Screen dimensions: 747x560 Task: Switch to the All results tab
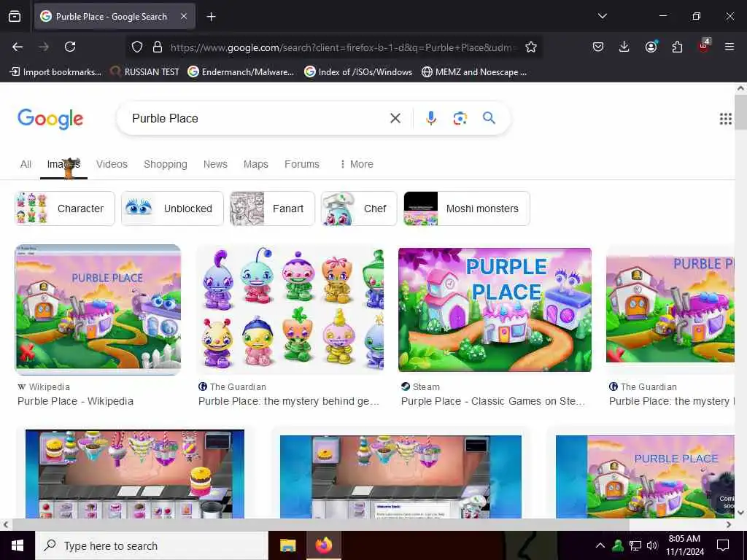click(x=26, y=164)
